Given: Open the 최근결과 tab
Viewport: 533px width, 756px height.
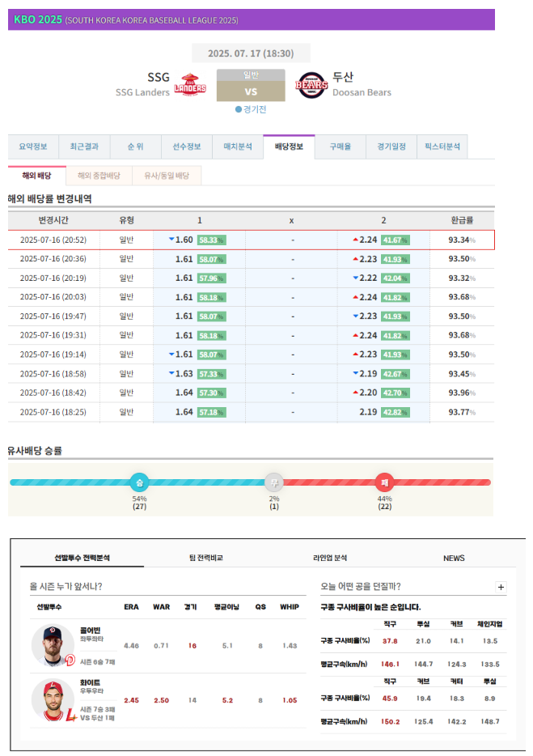Looking at the screenshot, I should (x=84, y=147).
